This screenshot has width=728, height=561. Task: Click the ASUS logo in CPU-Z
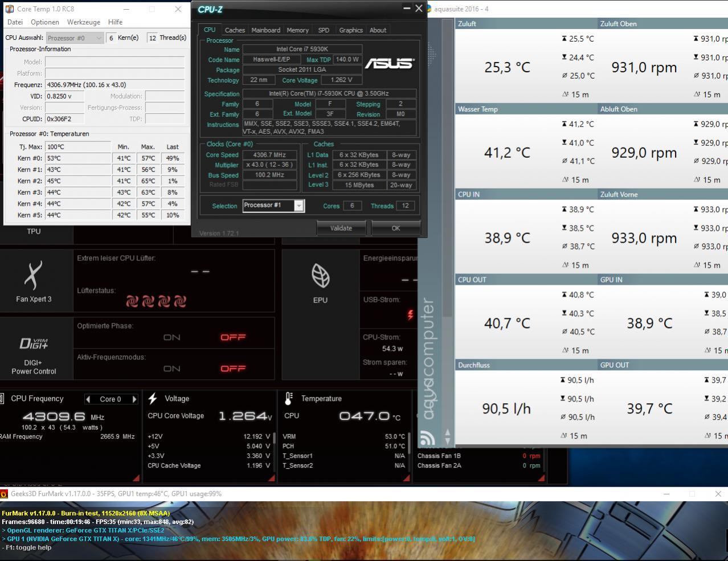389,63
